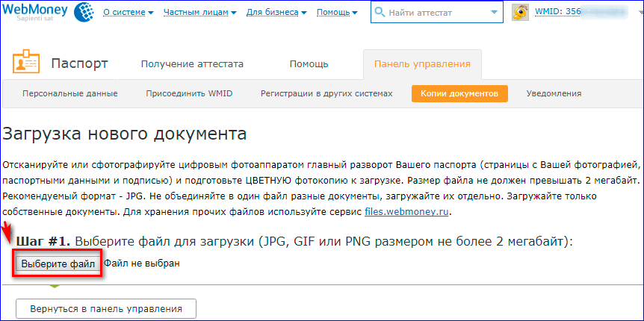Screen dimensions: 644x321
Task: Open "Помощь" tab beside "Получение аттестата"
Action: (309, 64)
